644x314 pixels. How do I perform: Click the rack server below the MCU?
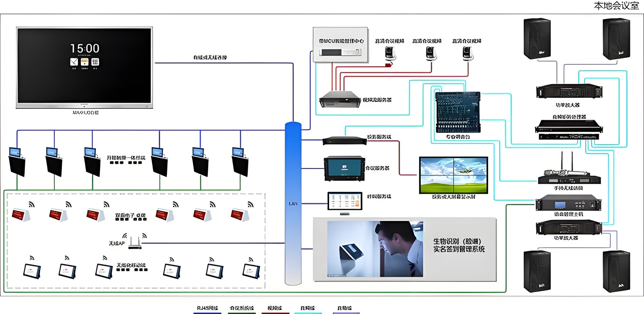point(340,99)
